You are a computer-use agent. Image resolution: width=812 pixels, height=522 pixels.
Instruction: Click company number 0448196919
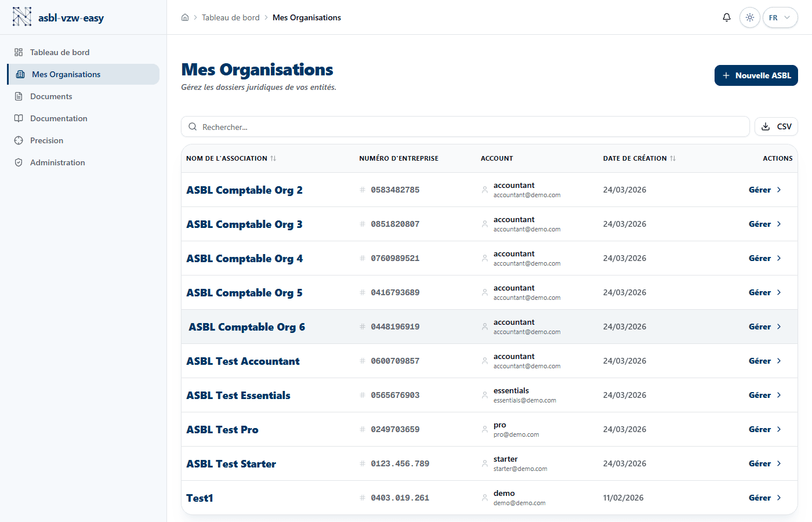395,327
